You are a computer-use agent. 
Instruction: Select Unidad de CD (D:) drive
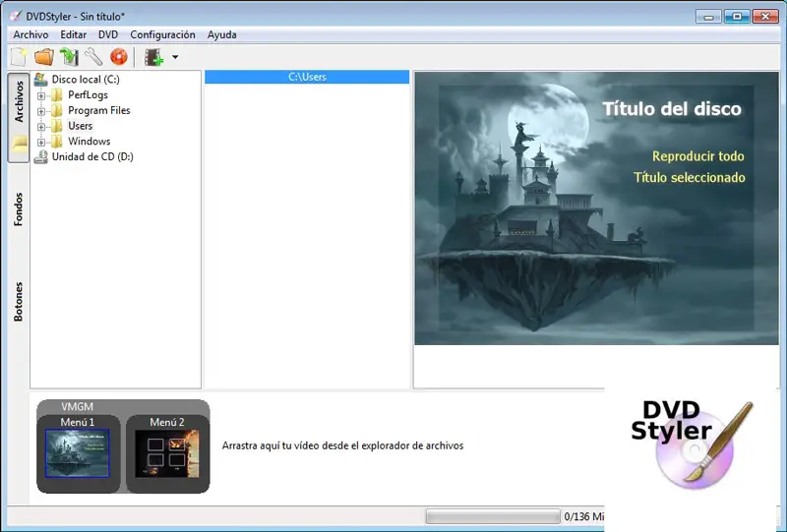pos(92,156)
